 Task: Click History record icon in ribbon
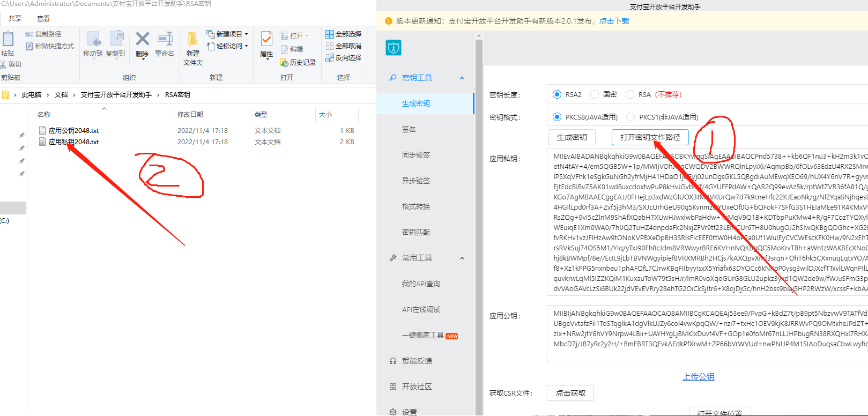(x=285, y=63)
